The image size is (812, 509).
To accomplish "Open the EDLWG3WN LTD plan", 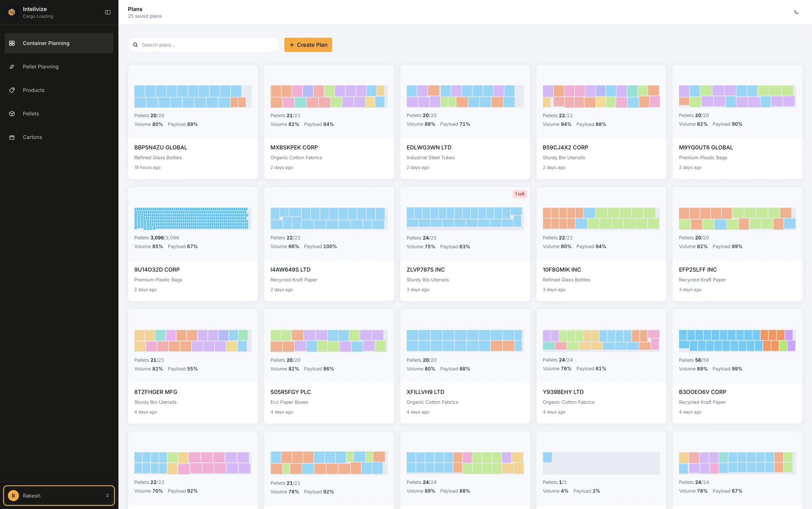I will tap(465, 122).
